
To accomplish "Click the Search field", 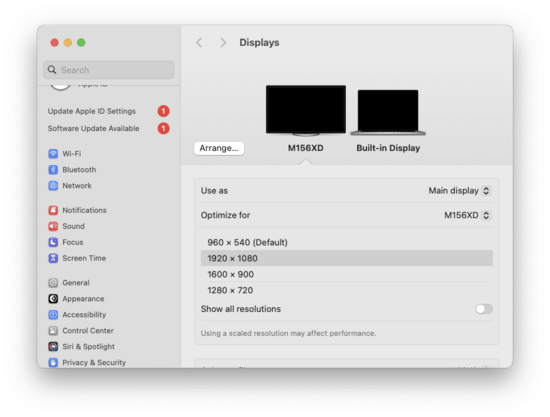I will pos(109,70).
